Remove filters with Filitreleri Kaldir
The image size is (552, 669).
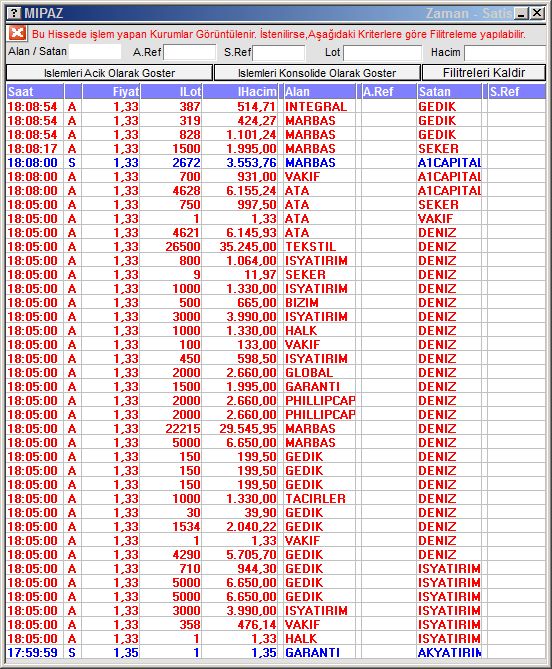tap(484, 73)
